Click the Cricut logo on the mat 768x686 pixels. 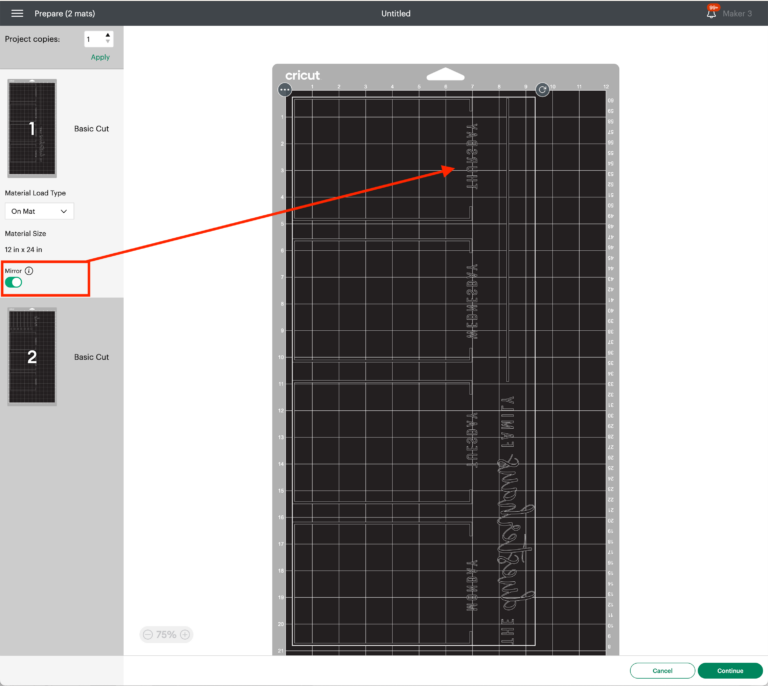point(302,76)
